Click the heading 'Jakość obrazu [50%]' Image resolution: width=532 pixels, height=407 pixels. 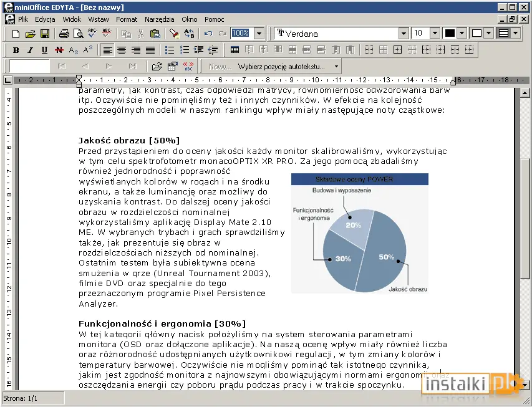pyautogui.click(x=129, y=140)
